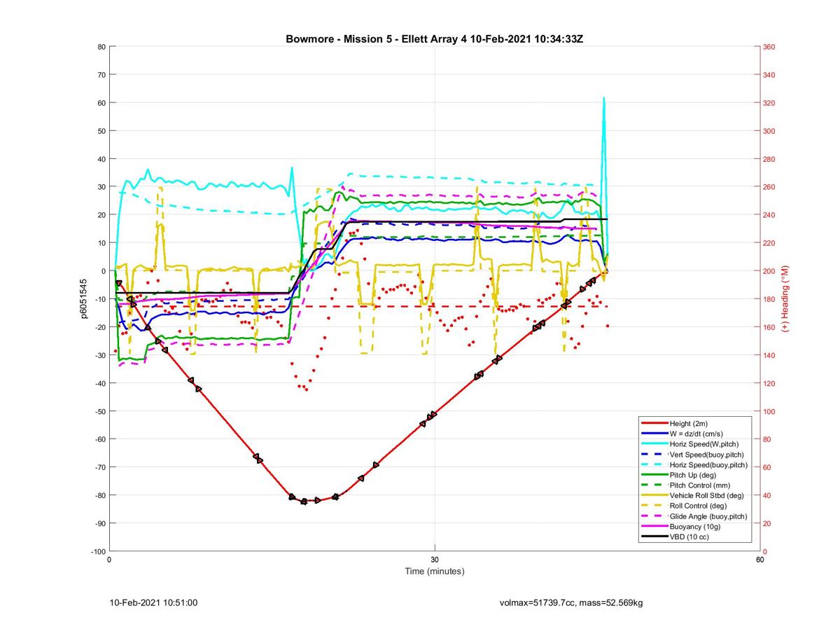Click the '360' tick on the heading axis

point(769,47)
